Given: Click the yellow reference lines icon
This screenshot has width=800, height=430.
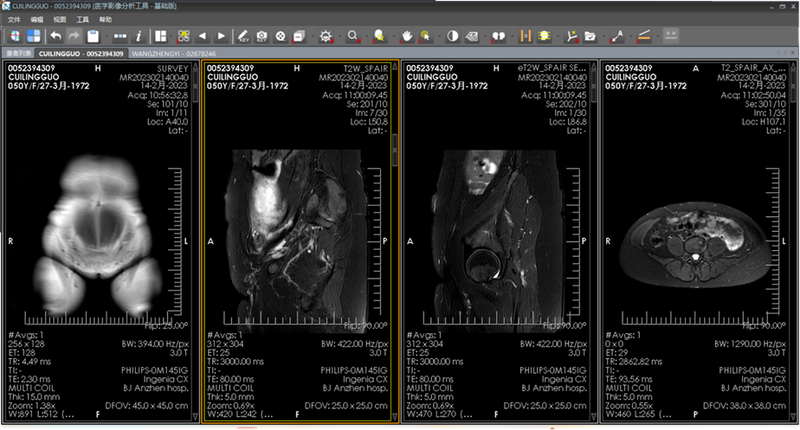Looking at the screenshot, I should (544, 36).
